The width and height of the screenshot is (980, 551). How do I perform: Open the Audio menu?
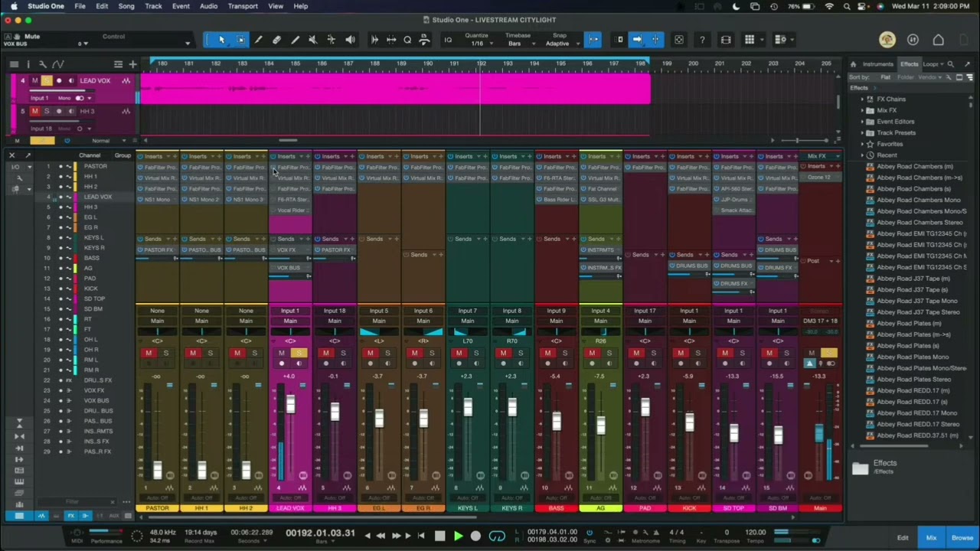point(208,6)
